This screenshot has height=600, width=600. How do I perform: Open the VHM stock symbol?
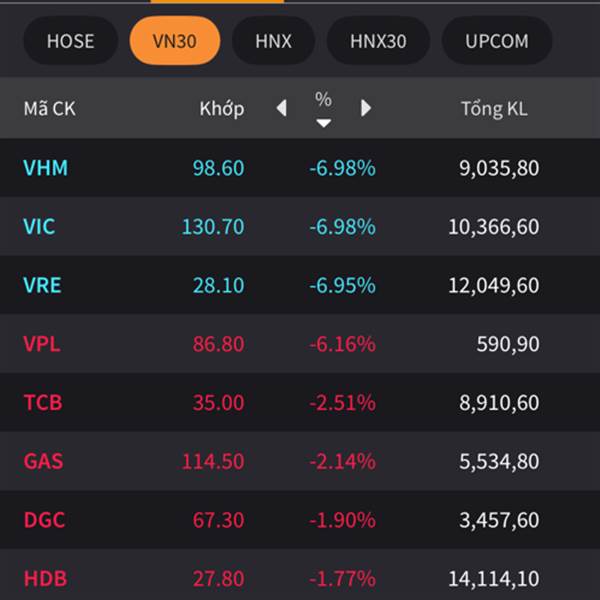[46, 168]
